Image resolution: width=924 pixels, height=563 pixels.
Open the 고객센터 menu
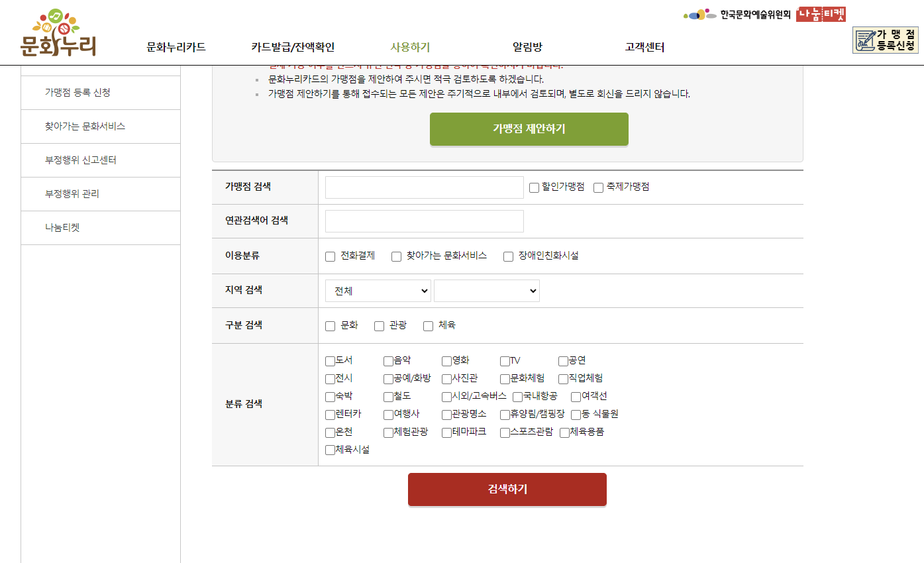pyautogui.click(x=644, y=47)
